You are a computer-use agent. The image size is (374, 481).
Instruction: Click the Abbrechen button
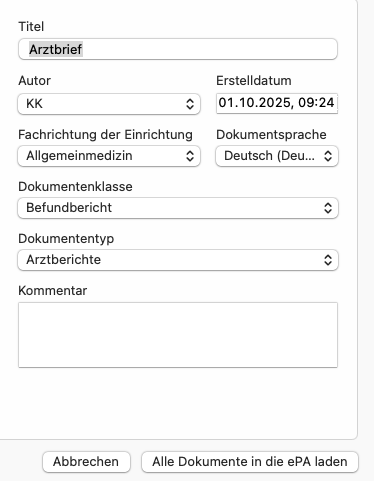86,462
